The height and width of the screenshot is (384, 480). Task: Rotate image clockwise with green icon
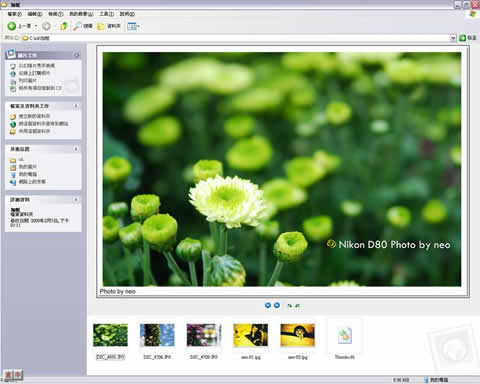[x=289, y=305]
